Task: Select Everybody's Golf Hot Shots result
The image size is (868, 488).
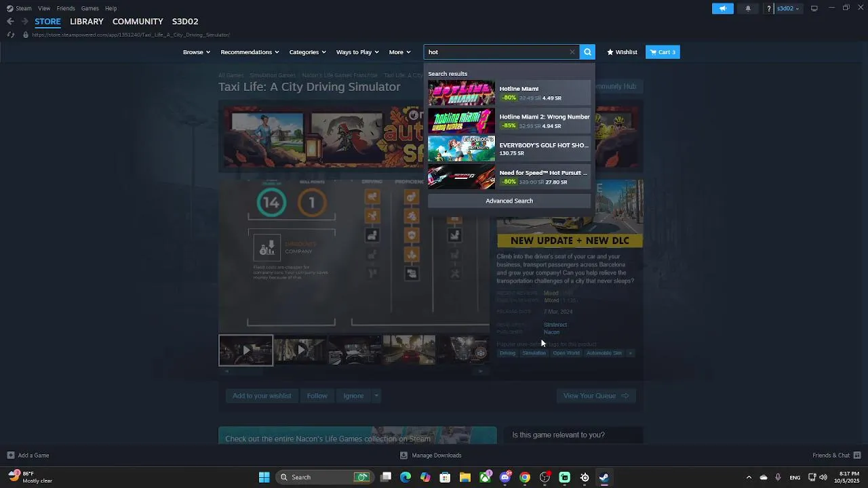Action: [509, 149]
